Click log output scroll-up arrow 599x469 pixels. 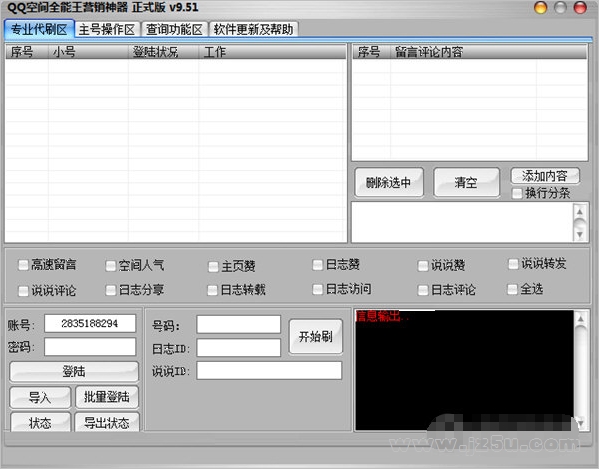point(581,318)
